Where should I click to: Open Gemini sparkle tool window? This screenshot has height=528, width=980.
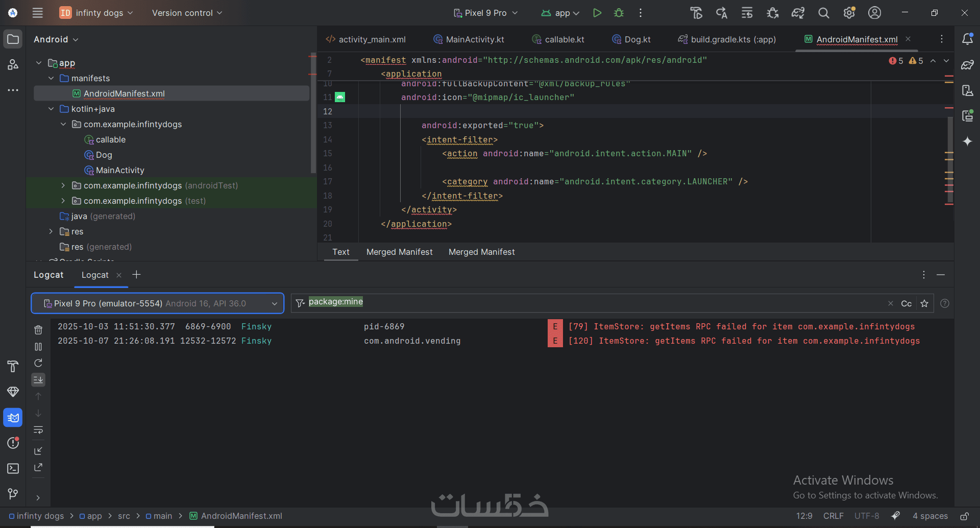click(x=967, y=141)
